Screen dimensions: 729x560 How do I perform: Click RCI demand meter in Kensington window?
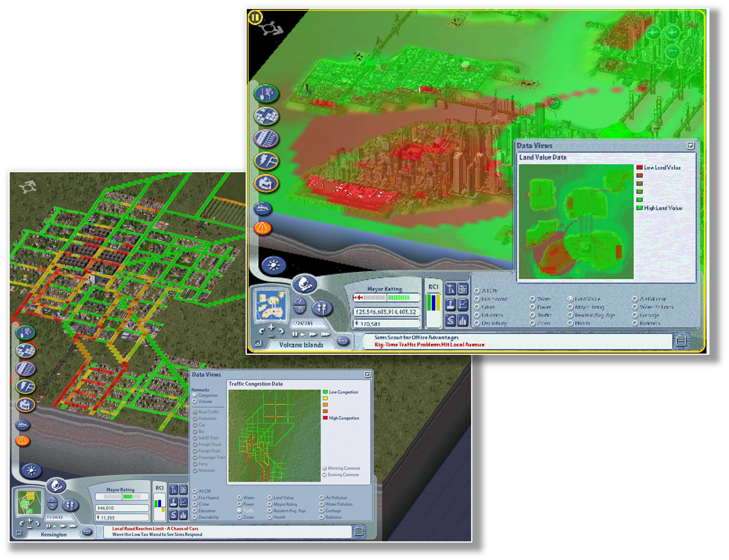(x=160, y=507)
